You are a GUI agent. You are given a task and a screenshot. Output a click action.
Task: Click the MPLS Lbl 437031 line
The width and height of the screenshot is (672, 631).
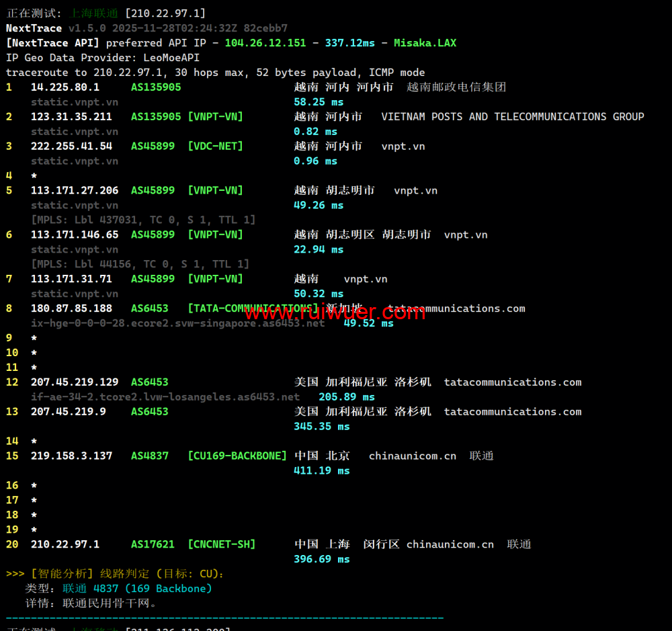coord(143,220)
